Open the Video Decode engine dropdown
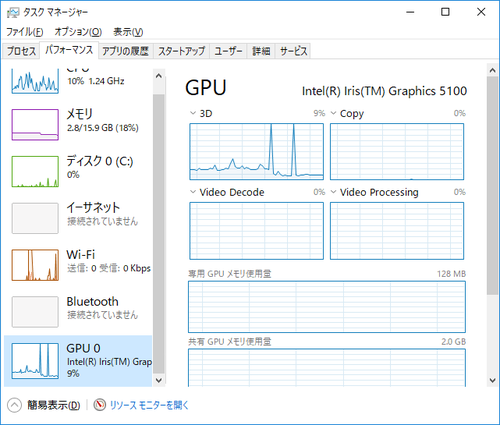The height and width of the screenshot is (425, 500). click(x=193, y=192)
